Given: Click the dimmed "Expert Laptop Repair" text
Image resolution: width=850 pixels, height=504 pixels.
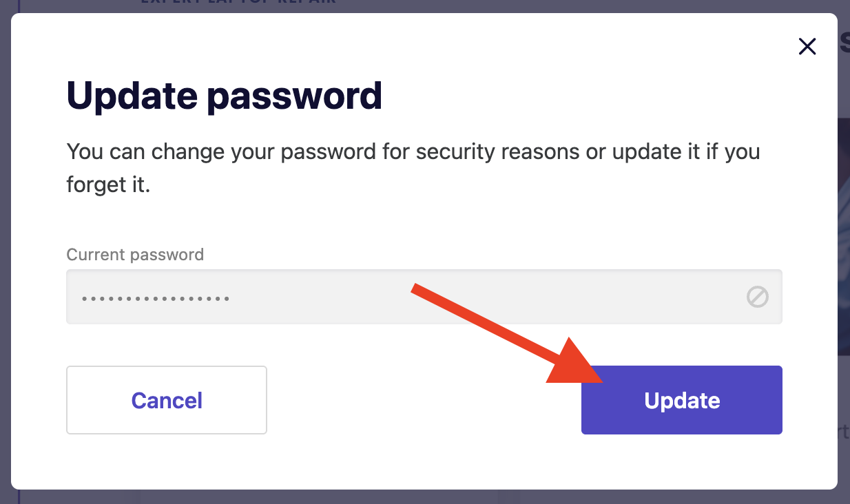Looking at the screenshot, I should click(238, 3).
